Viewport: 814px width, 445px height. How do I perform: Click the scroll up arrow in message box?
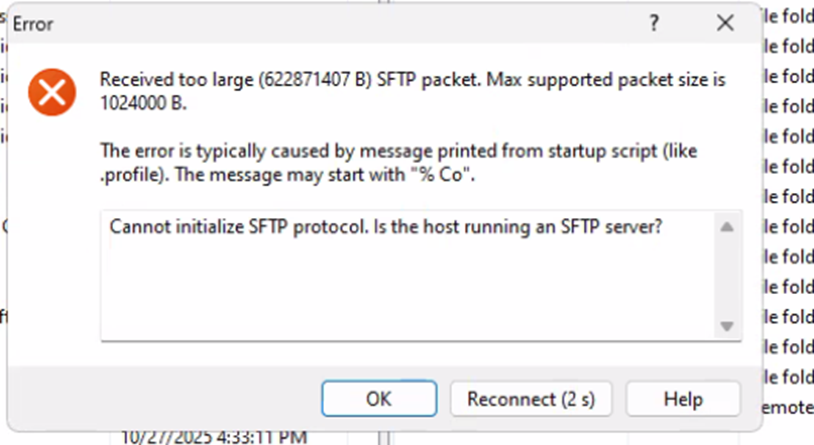(727, 228)
